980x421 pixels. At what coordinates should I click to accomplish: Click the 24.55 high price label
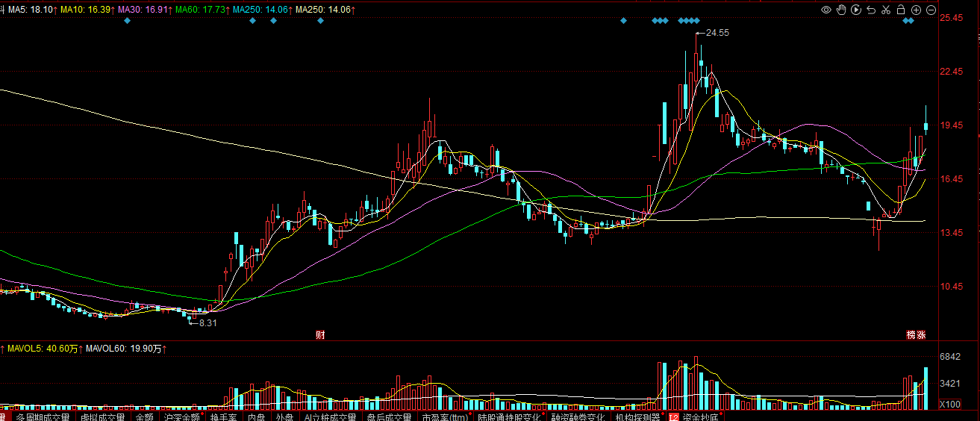717,33
